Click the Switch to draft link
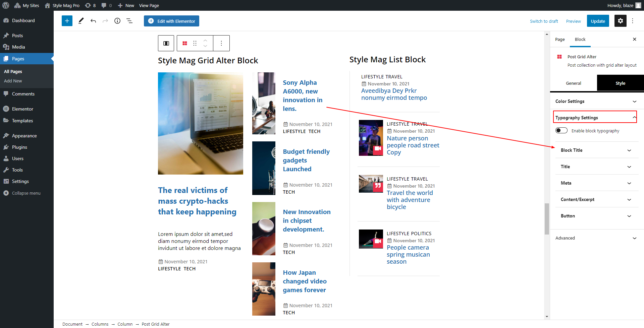The width and height of the screenshot is (644, 328). (x=544, y=21)
